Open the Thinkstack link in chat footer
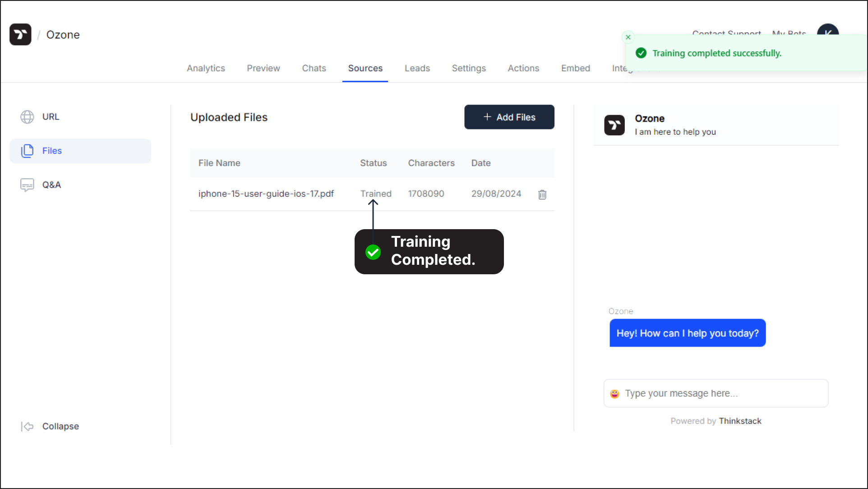Image resolution: width=868 pixels, height=489 pixels. point(740,421)
